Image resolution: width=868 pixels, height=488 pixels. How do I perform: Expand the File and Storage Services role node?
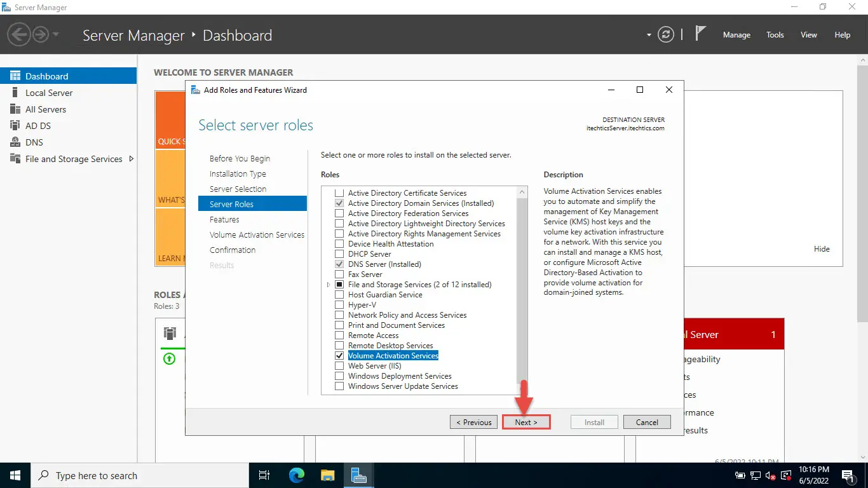tap(329, 285)
